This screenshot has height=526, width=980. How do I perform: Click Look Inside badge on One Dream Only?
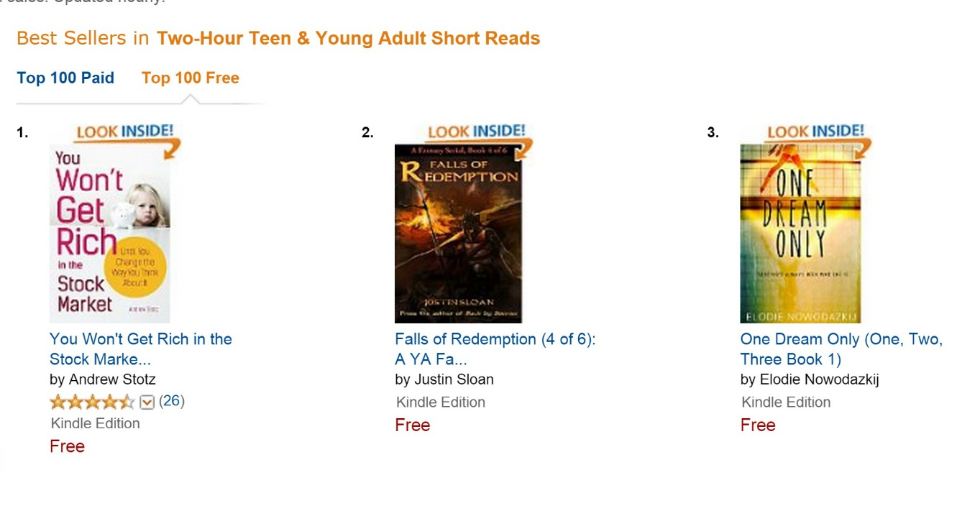tap(815, 131)
